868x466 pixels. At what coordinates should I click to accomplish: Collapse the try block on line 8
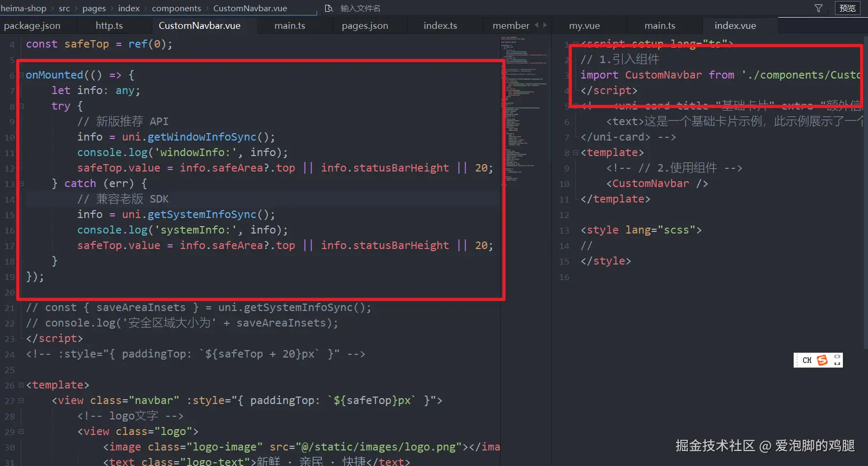click(x=21, y=106)
